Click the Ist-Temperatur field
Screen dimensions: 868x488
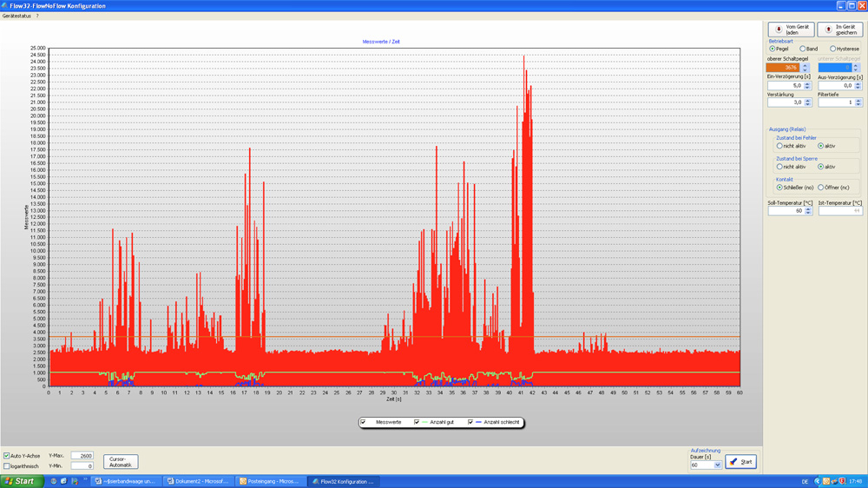839,211
